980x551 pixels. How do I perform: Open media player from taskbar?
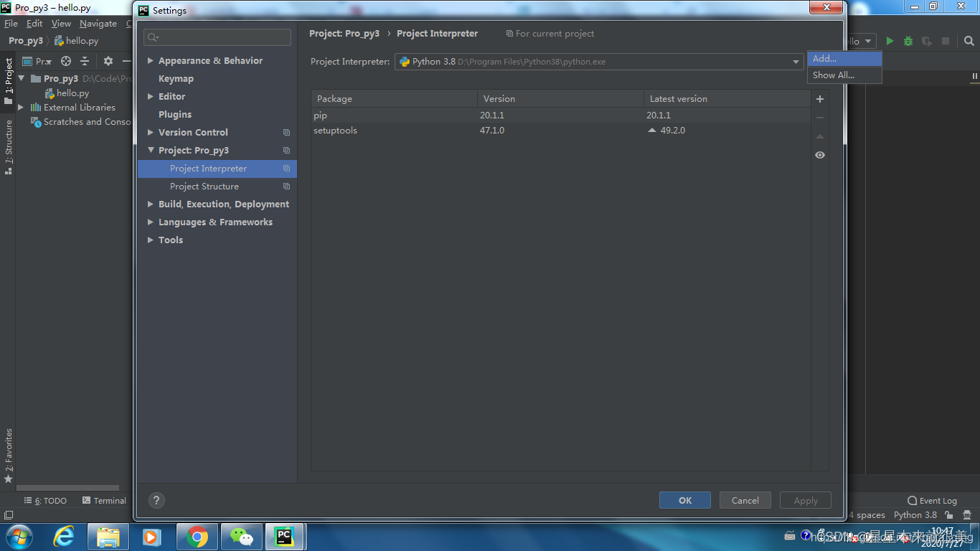[152, 537]
